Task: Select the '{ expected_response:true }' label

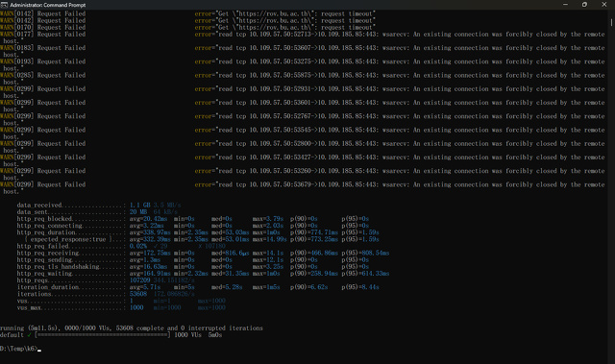Action: pyautogui.click(x=68, y=239)
